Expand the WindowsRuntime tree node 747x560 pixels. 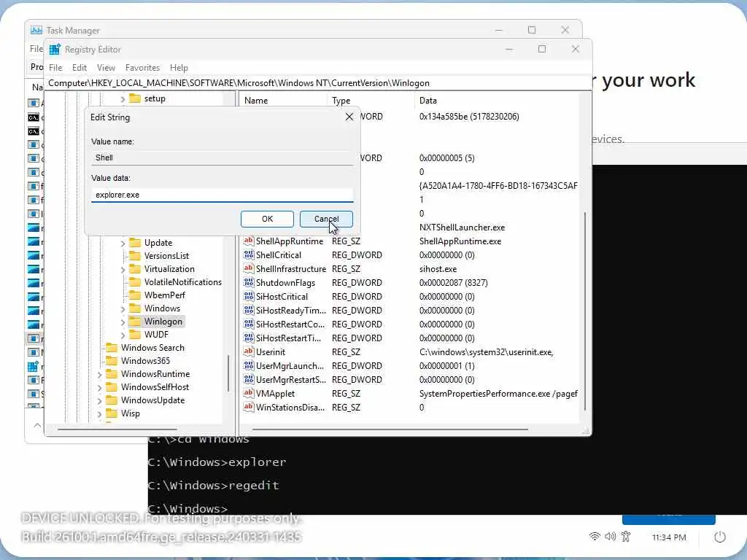(99, 375)
